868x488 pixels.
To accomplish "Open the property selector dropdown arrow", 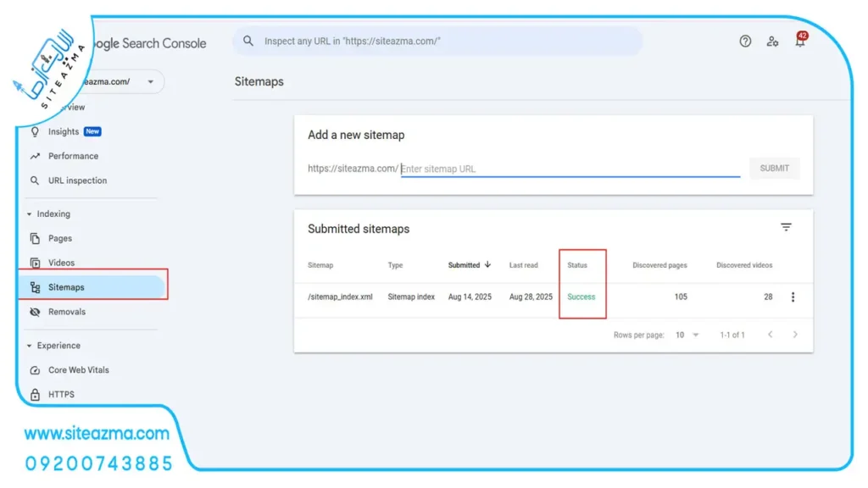I will tap(151, 82).
